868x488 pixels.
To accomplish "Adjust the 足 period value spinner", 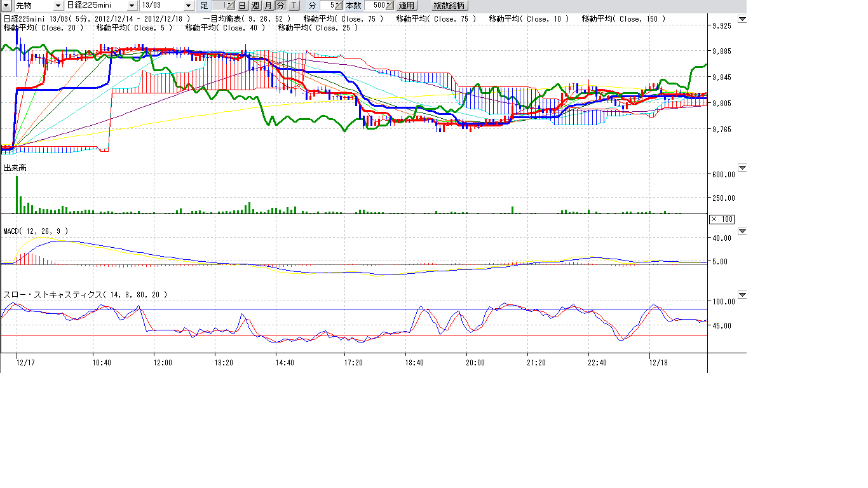I will click(x=231, y=6).
